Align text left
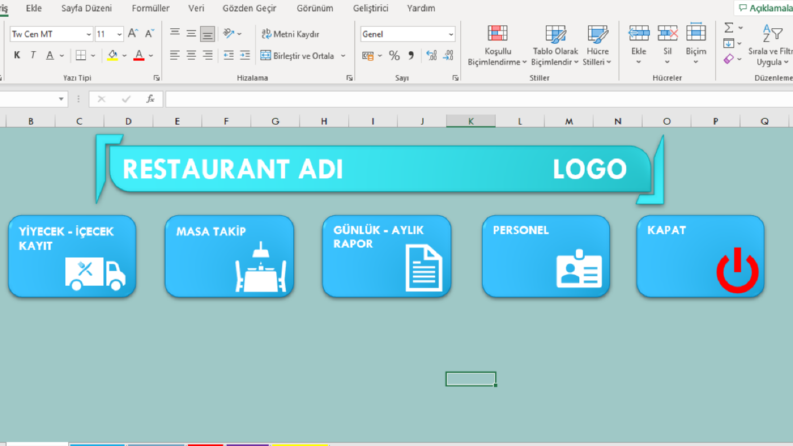This screenshot has height=446, width=793. (x=174, y=55)
